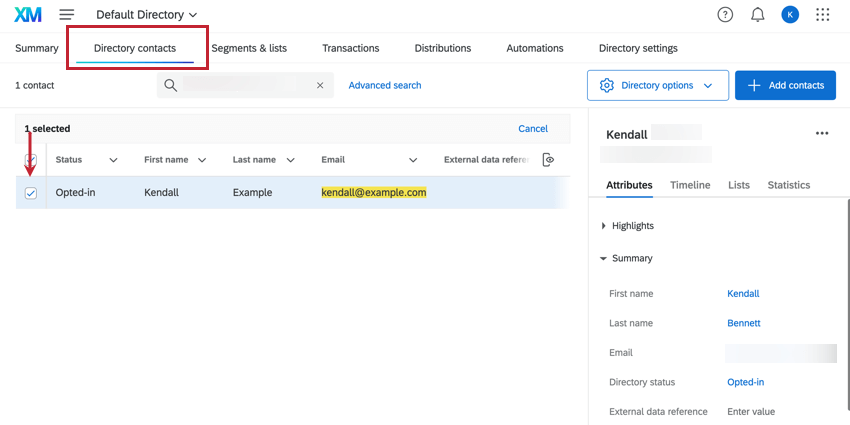This screenshot has height=425, width=850.
Task: Click the column visibility icon in table header
Action: [548, 160]
